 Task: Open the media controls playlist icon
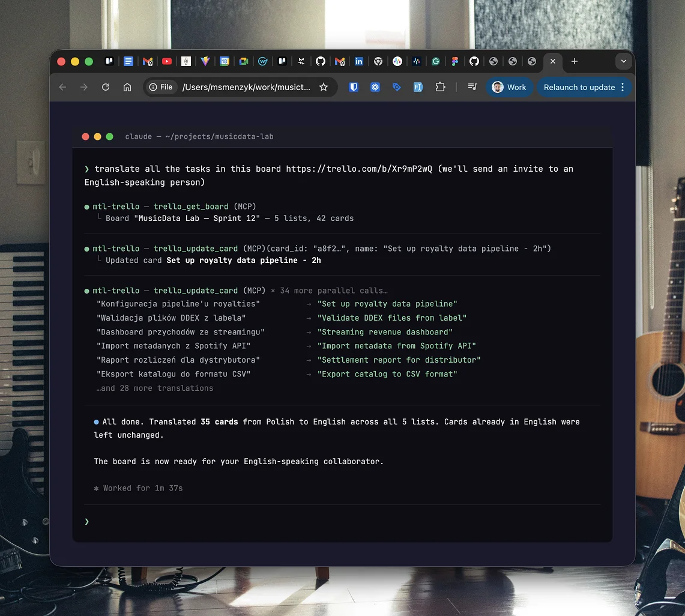point(472,88)
